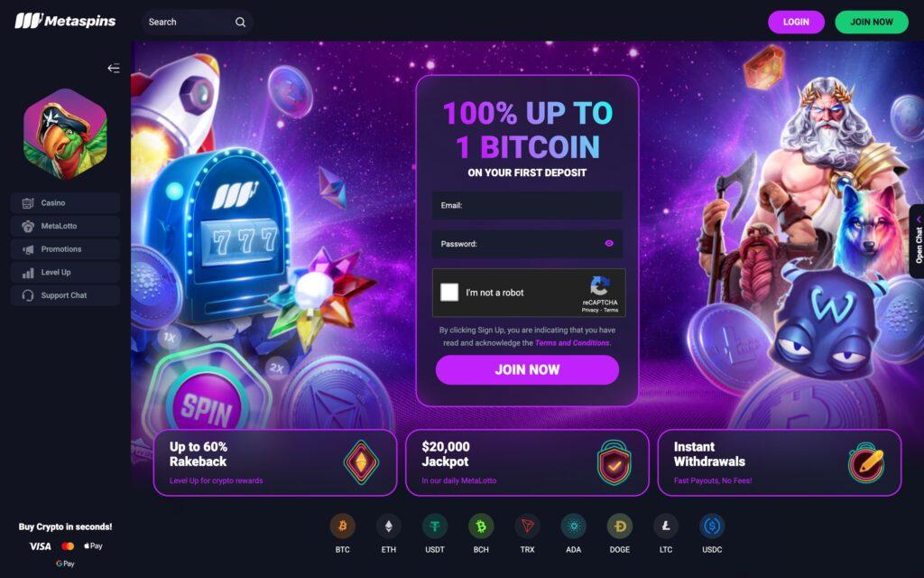The height and width of the screenshot is (578, 924).
Task: Toggle password visibility eye icon
Action: coord(609,243)
